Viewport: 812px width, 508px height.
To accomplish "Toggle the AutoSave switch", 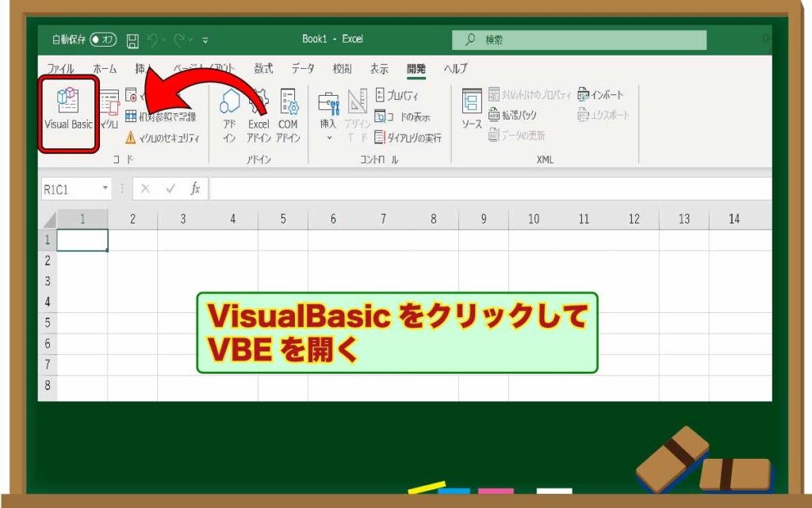I will [x=103, y=40].
